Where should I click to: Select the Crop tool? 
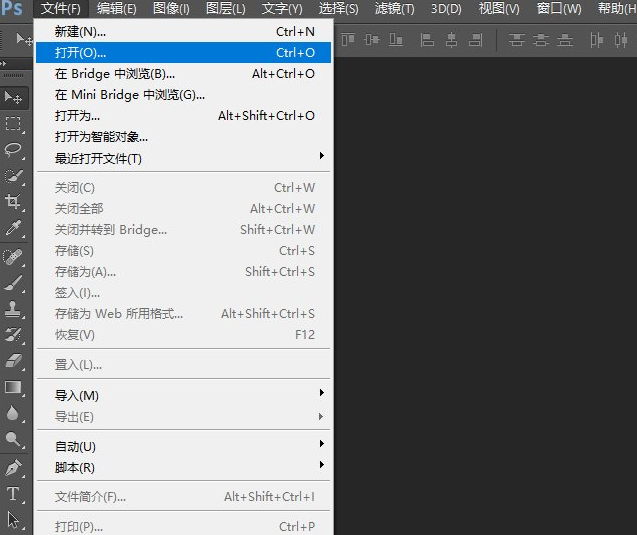pos(13,201)
